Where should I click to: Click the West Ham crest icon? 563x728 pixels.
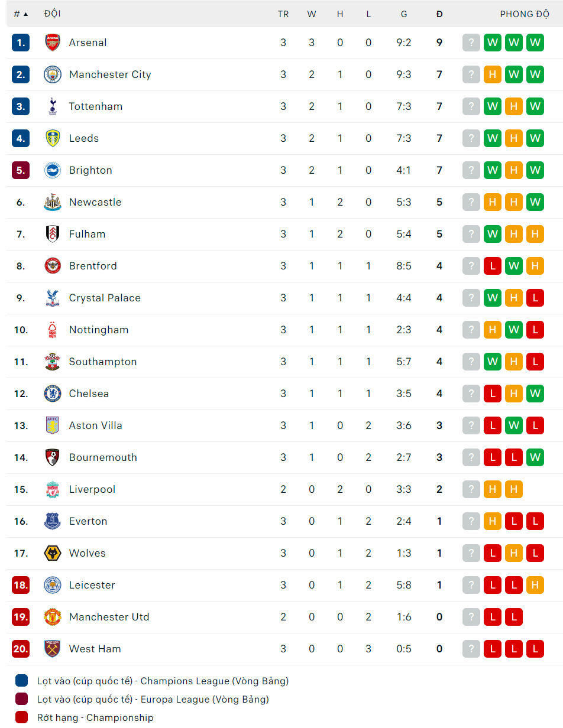(53, 649)
